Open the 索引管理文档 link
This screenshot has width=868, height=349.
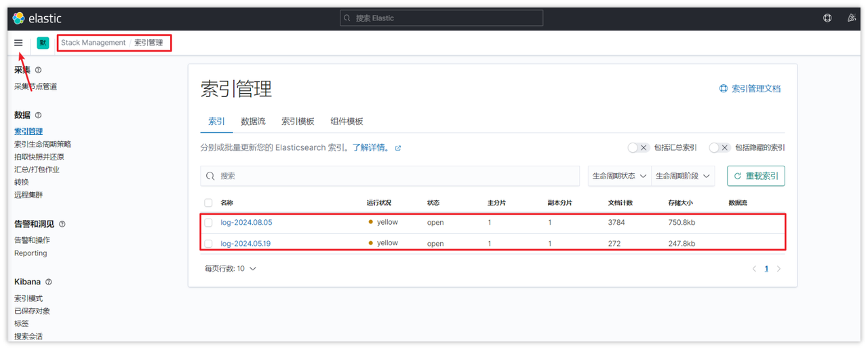(x=750, y=89)
